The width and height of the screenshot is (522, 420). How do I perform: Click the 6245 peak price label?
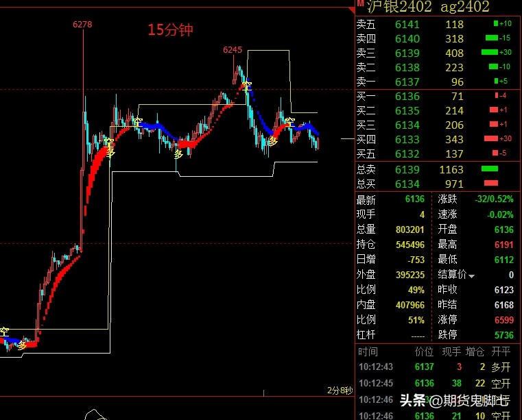(x=233, y=50)
